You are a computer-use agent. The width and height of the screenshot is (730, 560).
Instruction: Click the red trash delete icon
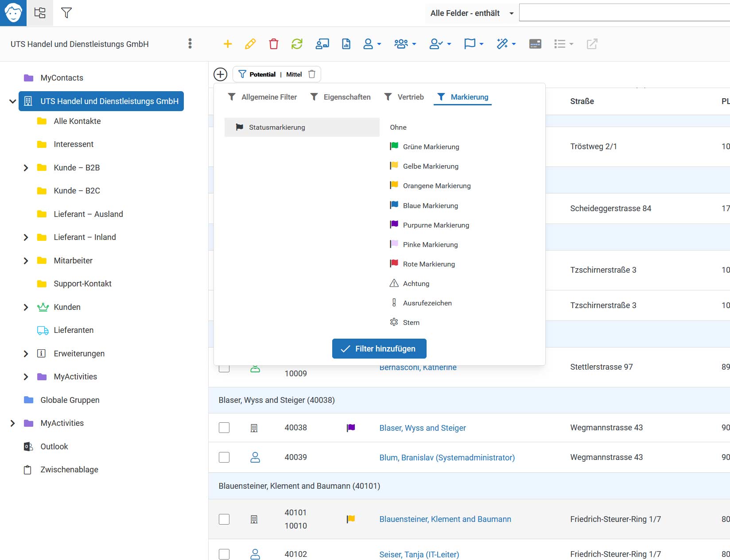click(274, 44)
